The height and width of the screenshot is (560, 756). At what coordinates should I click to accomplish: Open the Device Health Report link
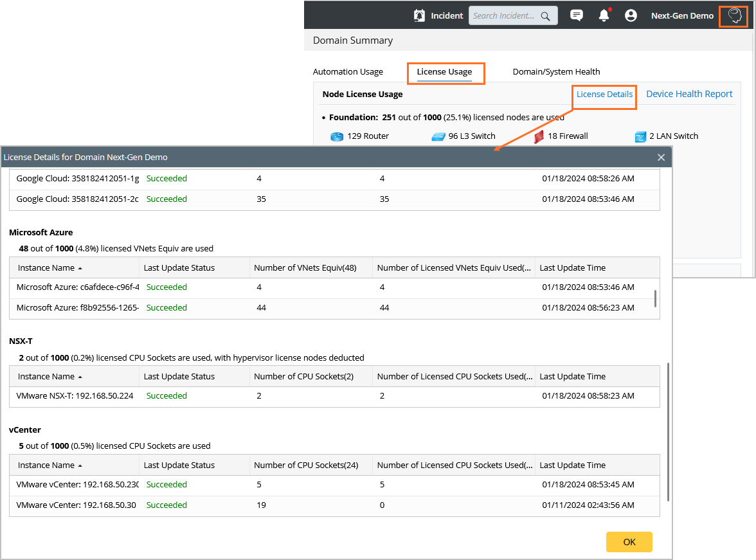tap(689, 95)
